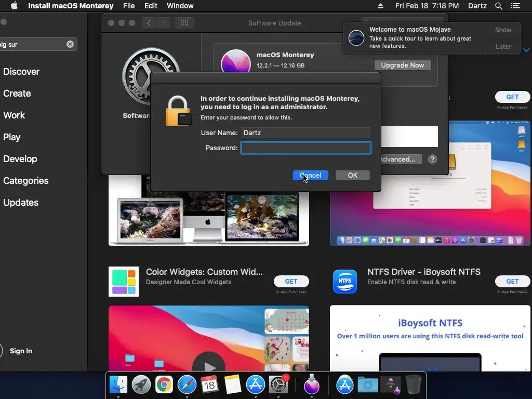Go forward in Software Update window
This screenshot has width=532, height=399.
tap(163, 23)
